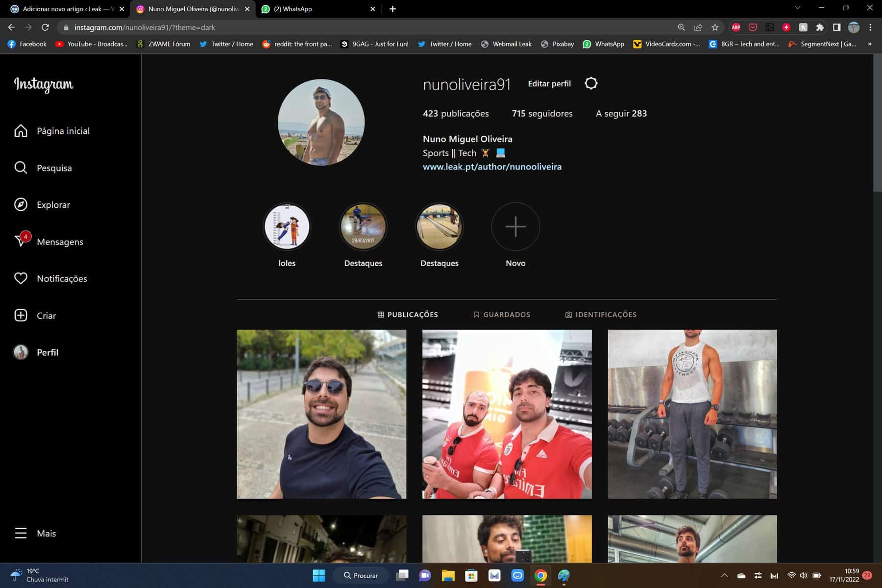Open Mensagens with 4 unread badge
The image size is (882, 588).
(21, 241)
